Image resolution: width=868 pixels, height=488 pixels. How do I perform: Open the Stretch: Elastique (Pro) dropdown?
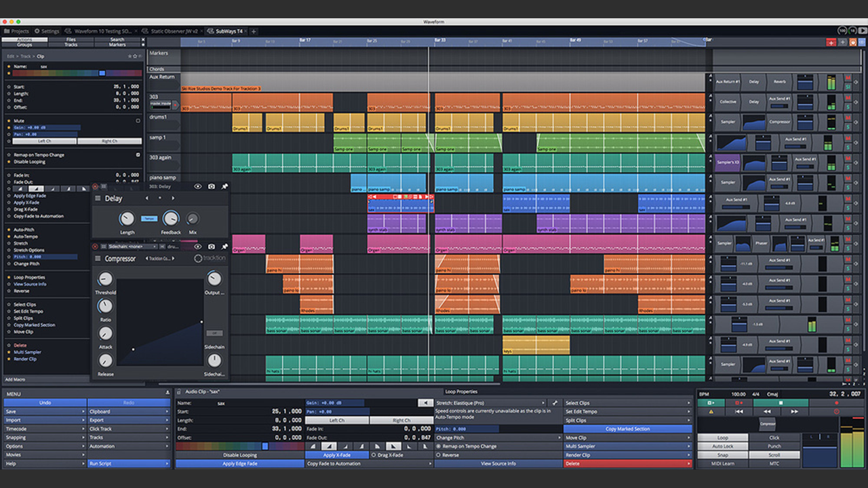[x=491, y=403]
